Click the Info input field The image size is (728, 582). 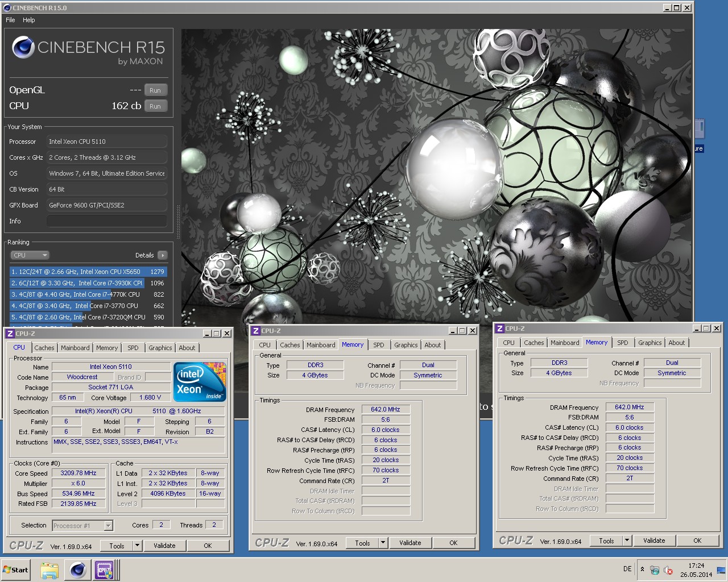point(107,221)
